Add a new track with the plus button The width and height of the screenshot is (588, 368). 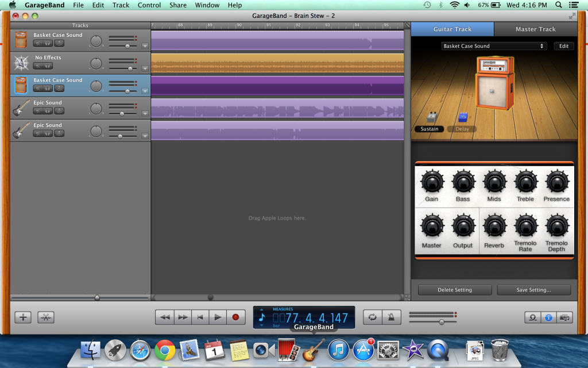[x=23, y=317]
